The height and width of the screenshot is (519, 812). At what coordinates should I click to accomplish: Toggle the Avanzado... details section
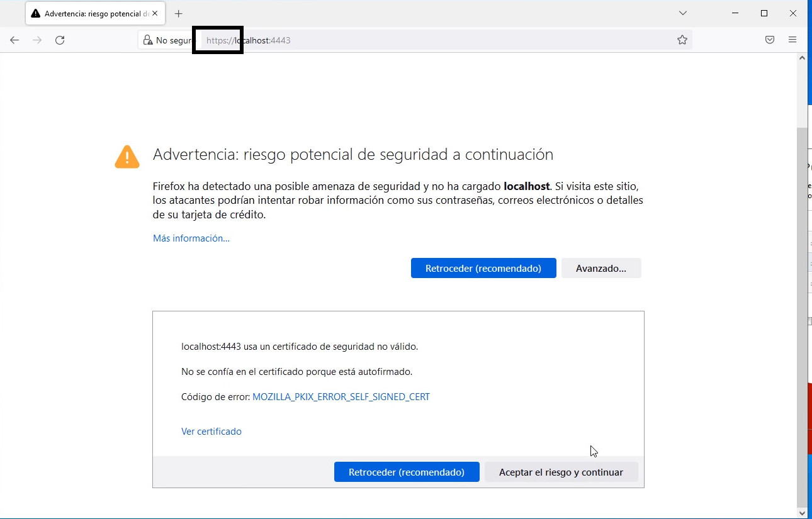pos(601,268)
